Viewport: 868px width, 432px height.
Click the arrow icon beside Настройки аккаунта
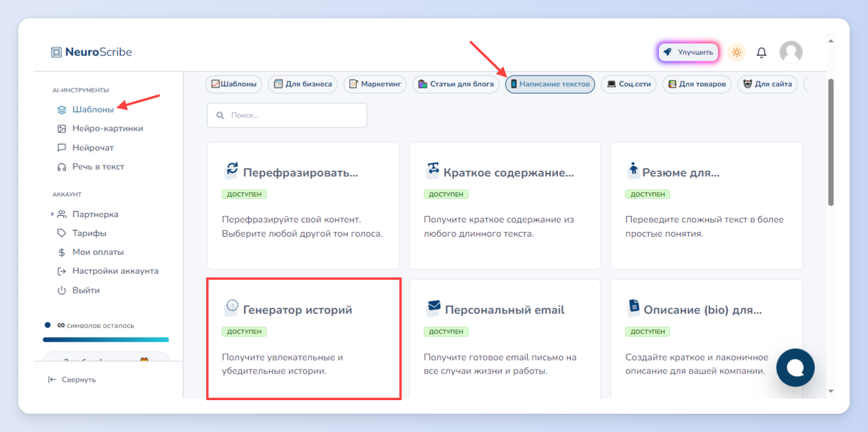coord(61,271)
